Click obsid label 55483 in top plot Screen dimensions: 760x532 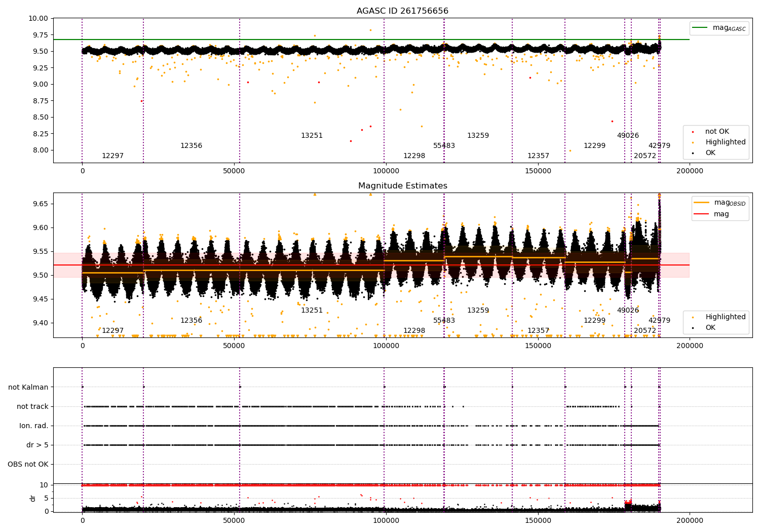[x=444, y=146]
